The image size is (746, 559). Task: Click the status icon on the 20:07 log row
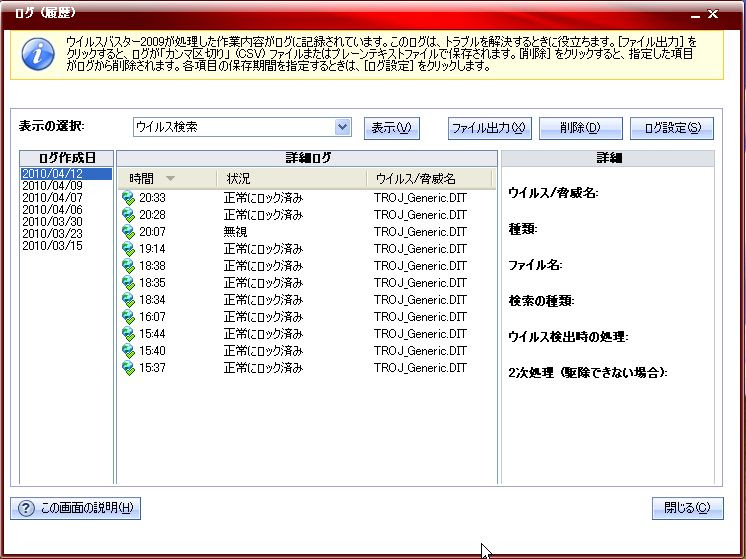click(x=128, y=232)
